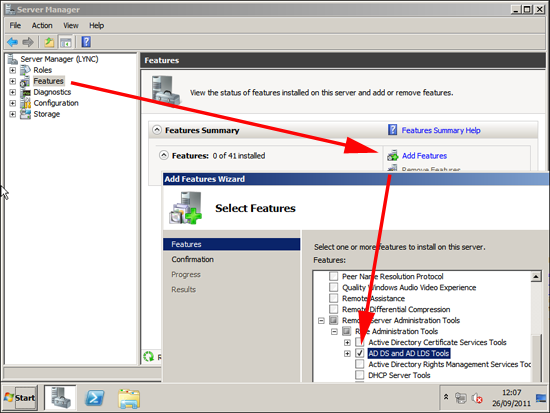This screenshot has height=413, width=550.
Task: Select the Server Manager (LYNC) root icon
Action: point(13,59)
